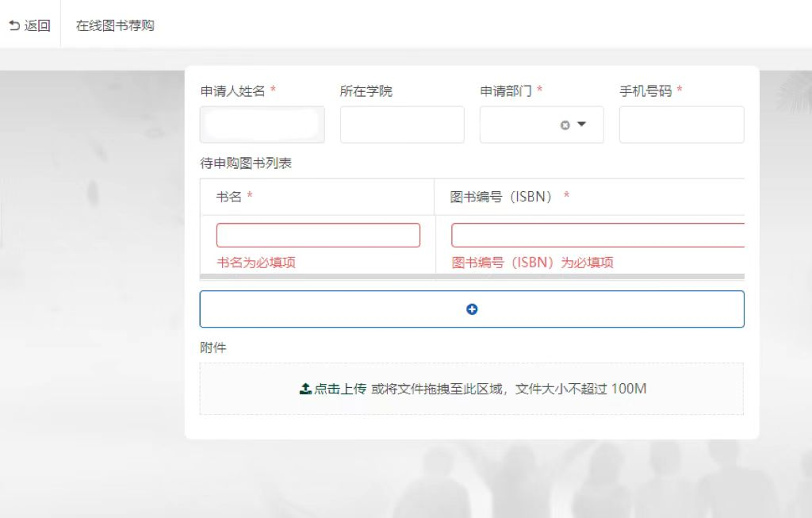Viewport: 812px width, 518px height.
Task: Click the horizontal scrollbar under book table
Action: click(x=472, y=277)
